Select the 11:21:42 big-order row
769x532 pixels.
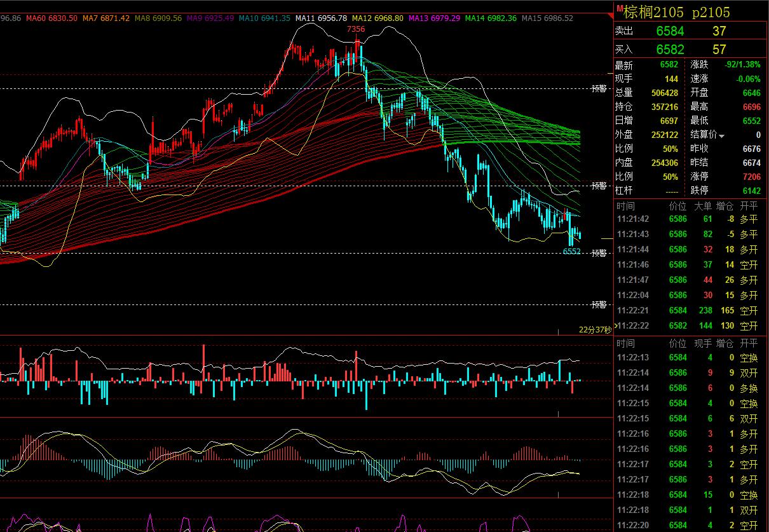pos(691,219)
